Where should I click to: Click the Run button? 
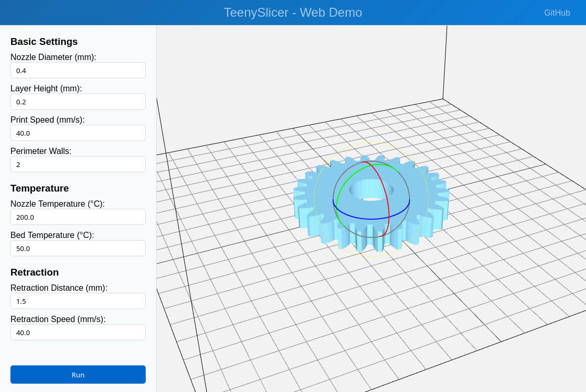[78, 374]
